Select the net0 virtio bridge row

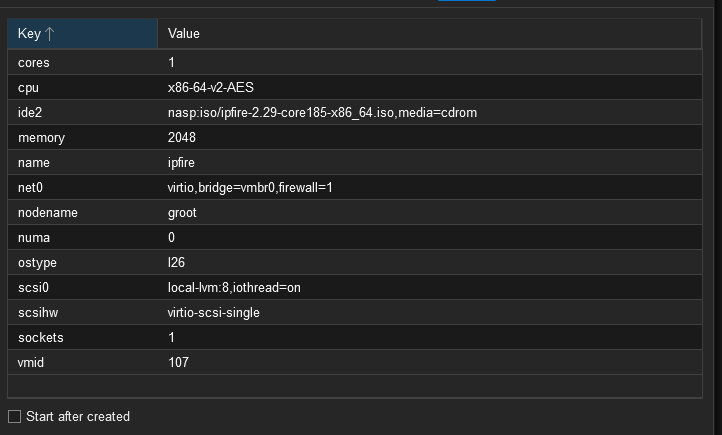(x=355, y=187)
